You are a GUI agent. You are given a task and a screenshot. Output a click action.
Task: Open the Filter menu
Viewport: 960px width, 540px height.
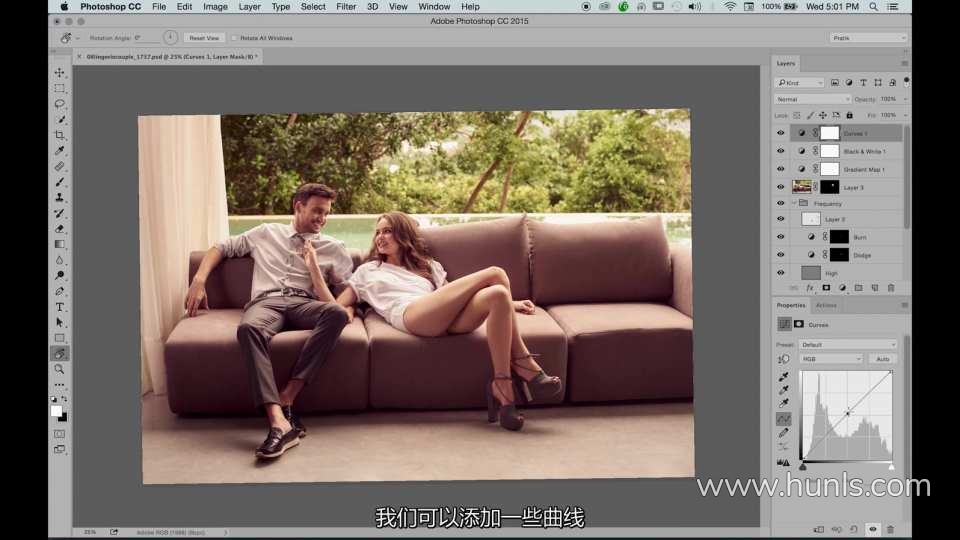346,7
